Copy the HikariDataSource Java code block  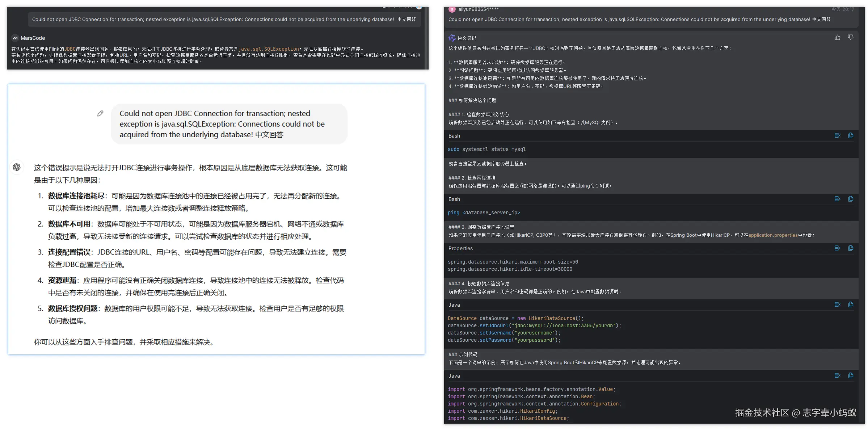pos(851,304)
